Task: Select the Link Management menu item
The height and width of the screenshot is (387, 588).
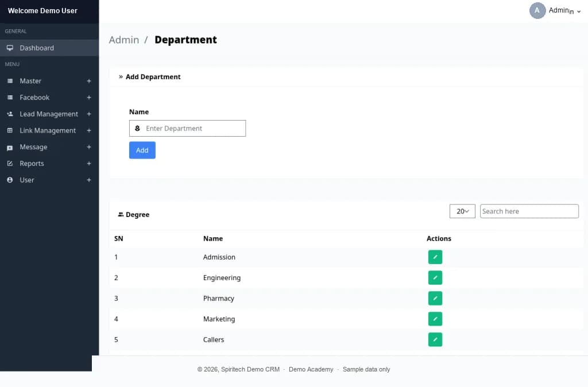Action: (49, 130)
